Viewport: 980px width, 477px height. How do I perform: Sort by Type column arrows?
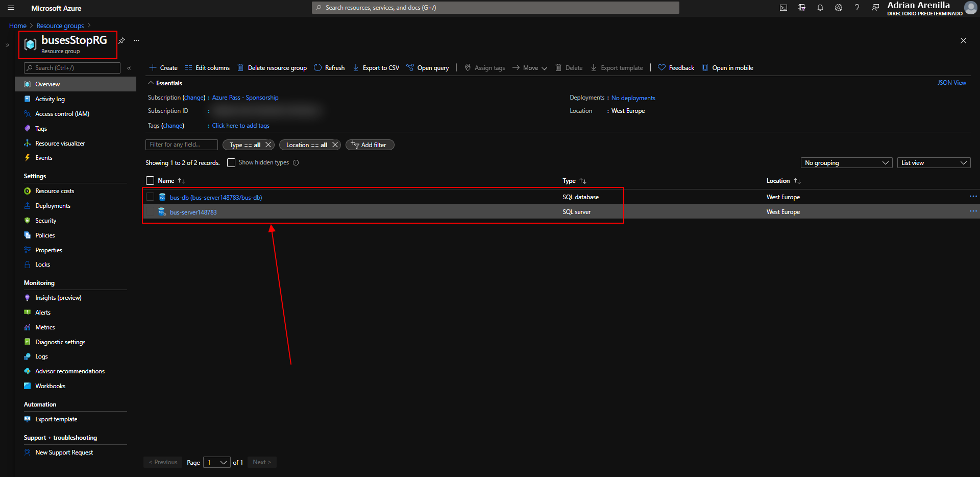tap(583, 181)
